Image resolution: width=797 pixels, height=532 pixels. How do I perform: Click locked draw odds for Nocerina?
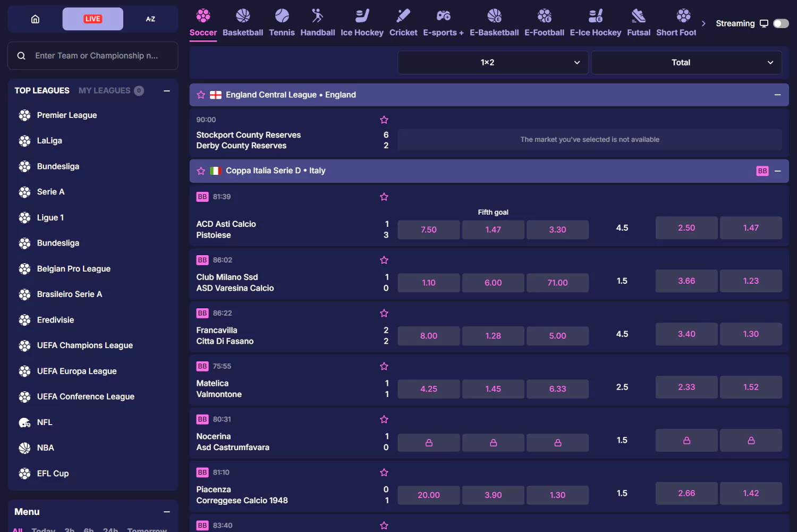click(x=493, y=443)
